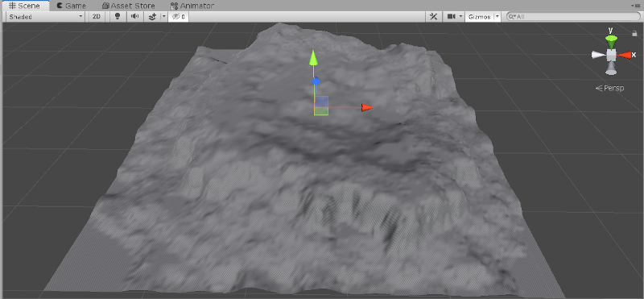
Task: Open the Gizmos dropdown arrow
Action: 497,16
